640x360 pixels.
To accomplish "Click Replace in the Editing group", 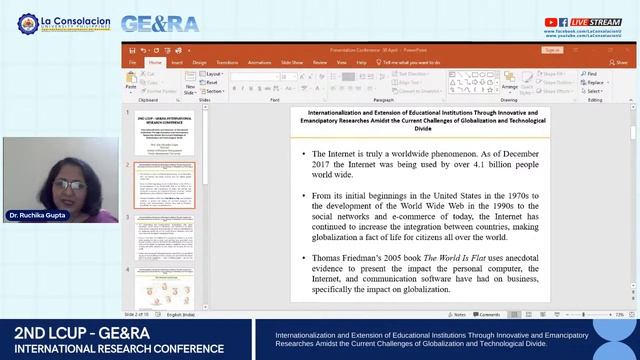I will tap(594, 82).
